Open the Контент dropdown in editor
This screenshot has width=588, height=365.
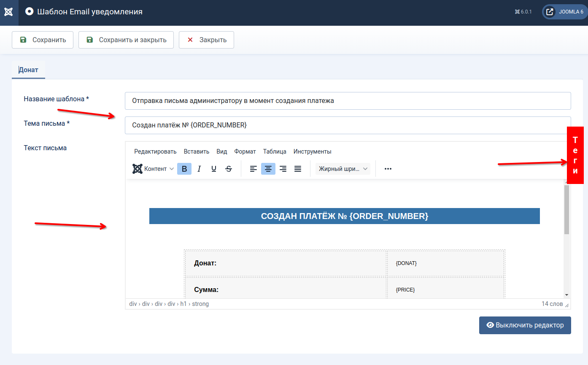click(154, 169)
